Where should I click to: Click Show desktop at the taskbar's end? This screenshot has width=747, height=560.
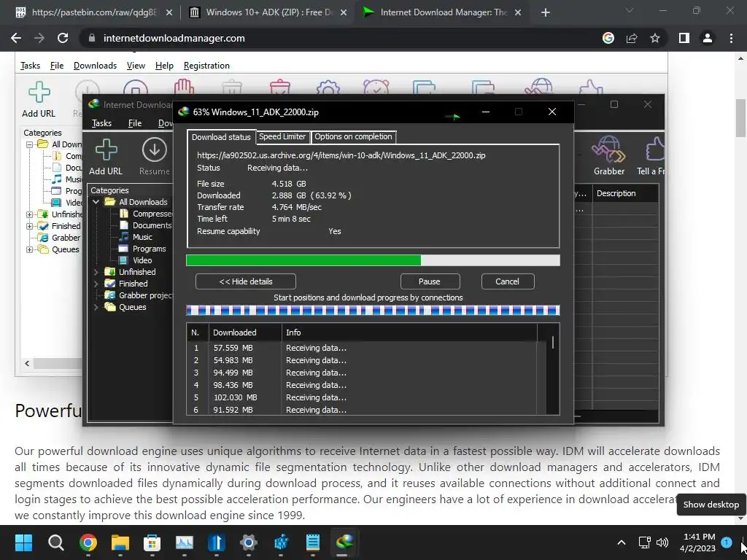[x=744, y=542]
